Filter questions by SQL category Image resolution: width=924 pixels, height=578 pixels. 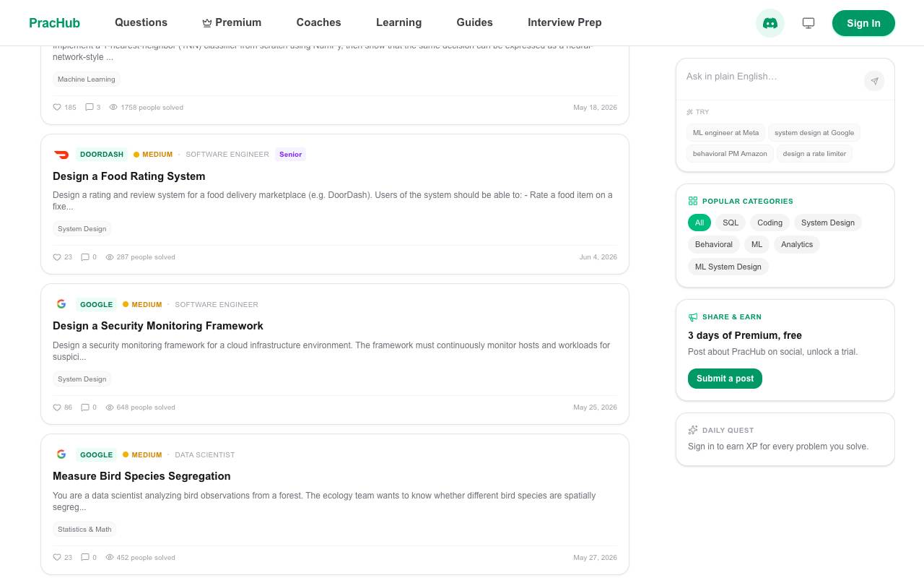pos(731,223)
